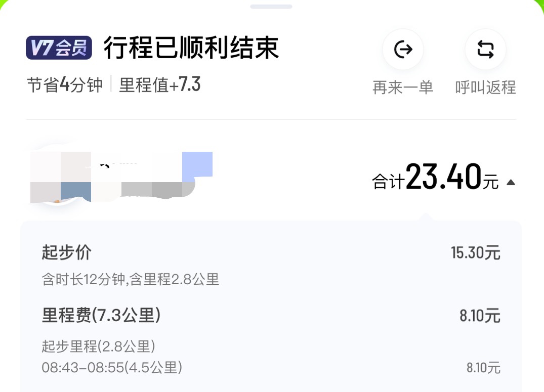Tap 含时长12分钟,含里程2.8公里 description
This screenshot has height=392, width=544.
[x=131, y=279]
